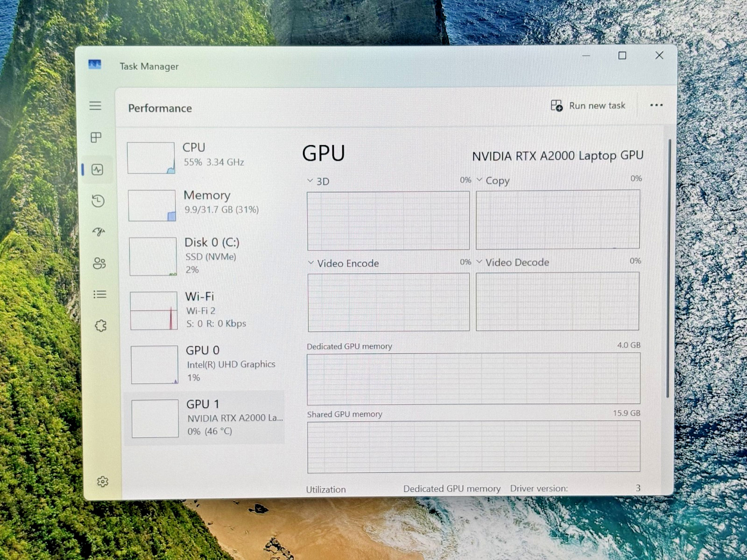Expand the Video Decode engine dropdown
This screenshot has height=560, width=747.
click(479, 262)
